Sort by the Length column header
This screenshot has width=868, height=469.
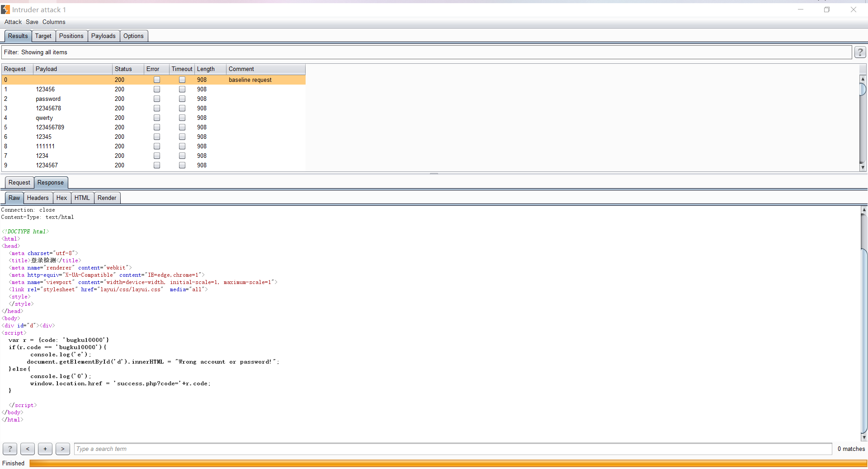(x=210, y=69)
